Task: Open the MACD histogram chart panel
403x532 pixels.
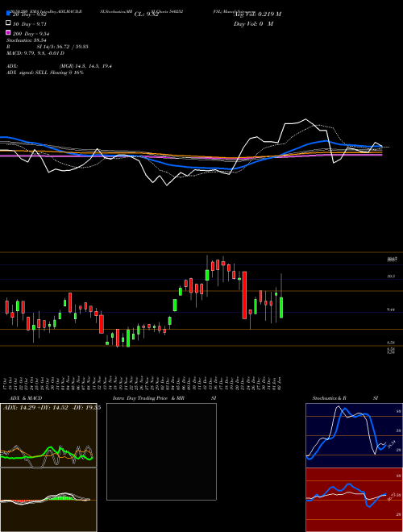Action: (x=48, y=500)
